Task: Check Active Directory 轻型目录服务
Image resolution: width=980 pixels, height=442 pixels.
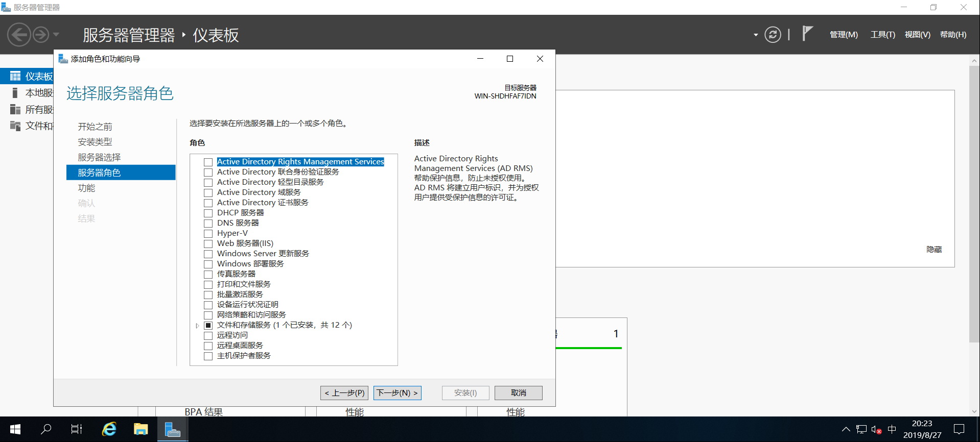Action: [x=208, y=183]
